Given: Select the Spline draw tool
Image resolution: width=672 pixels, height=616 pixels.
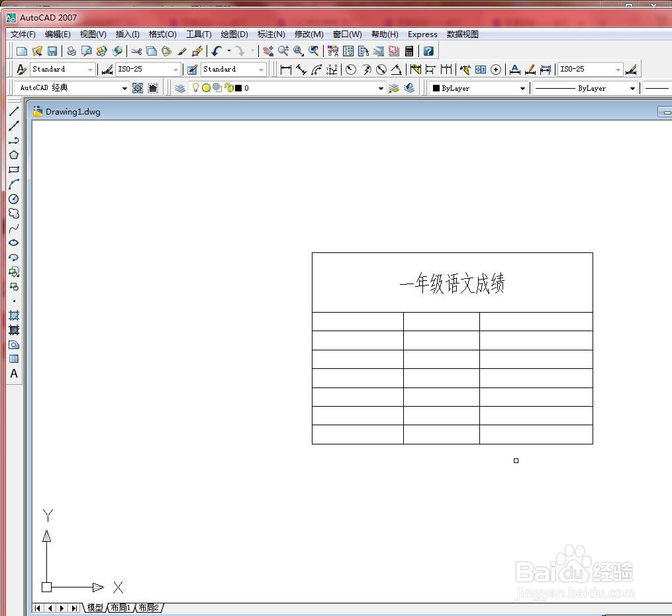Looking at the screenshot, I should tap(14, 228).
